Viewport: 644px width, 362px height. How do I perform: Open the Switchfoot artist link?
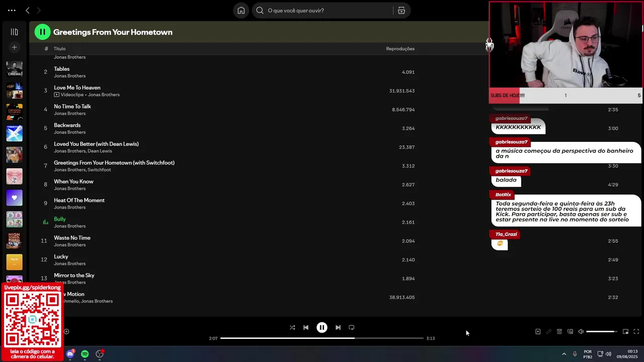tap(99, 170)
